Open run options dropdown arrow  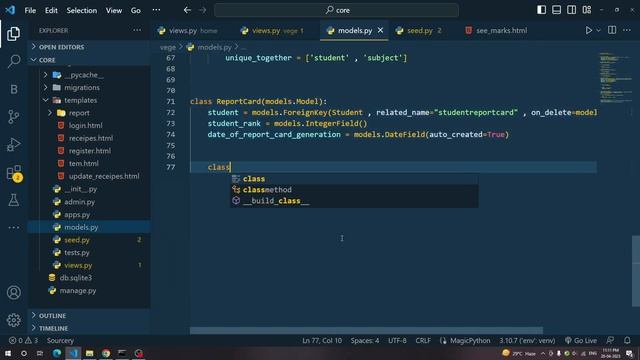[598, 30]
